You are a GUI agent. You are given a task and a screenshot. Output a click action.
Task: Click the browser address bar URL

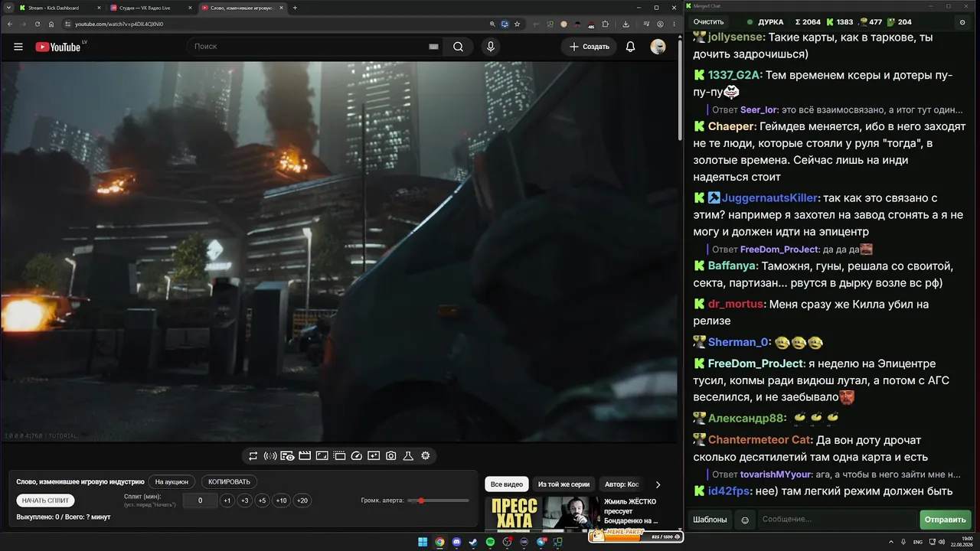[119, 24]
